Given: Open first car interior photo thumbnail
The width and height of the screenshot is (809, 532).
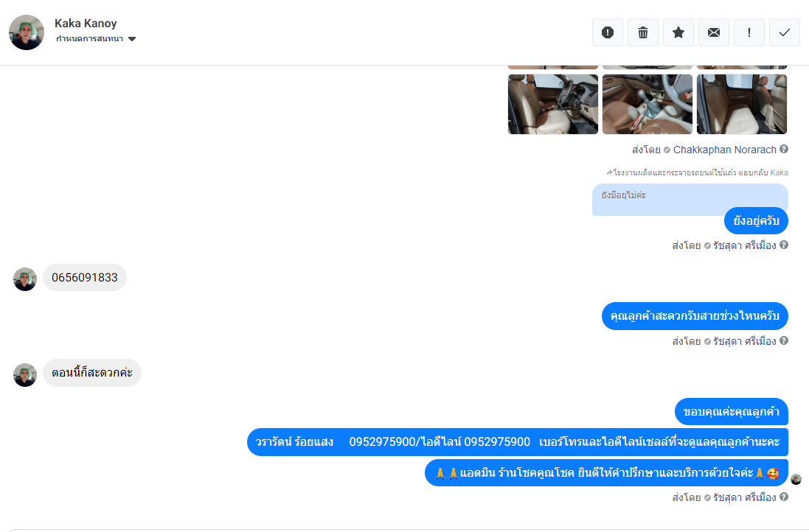Looking at the screenshot, I should pyautogui.click(x=552, y=104).
